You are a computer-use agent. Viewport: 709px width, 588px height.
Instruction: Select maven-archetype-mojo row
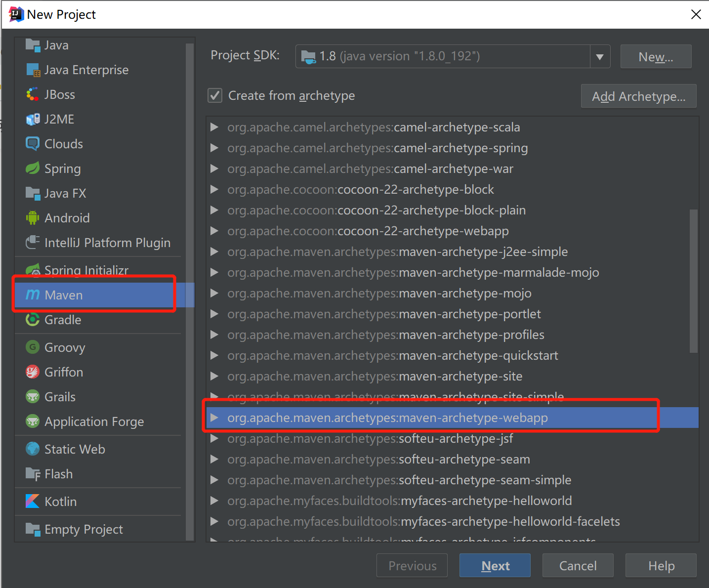[452, 293]
